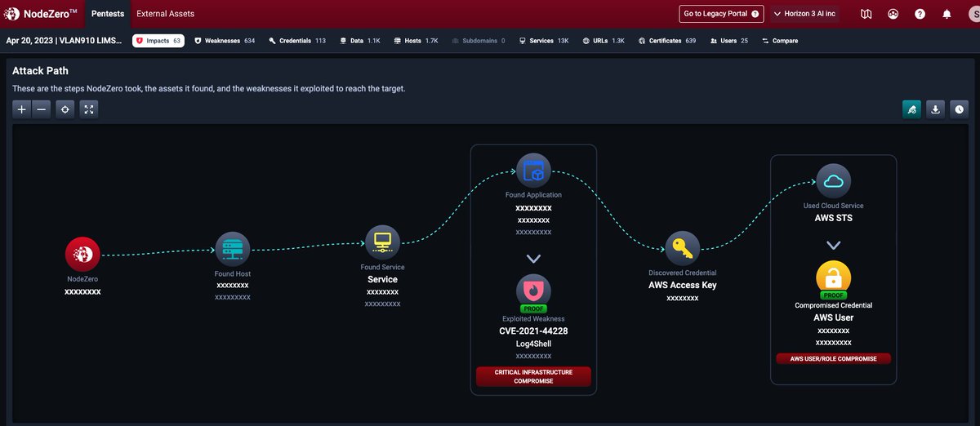This screenshot has height=426, width=980.
Task: Open the Pentests tab
Action: tap(108, 14)
